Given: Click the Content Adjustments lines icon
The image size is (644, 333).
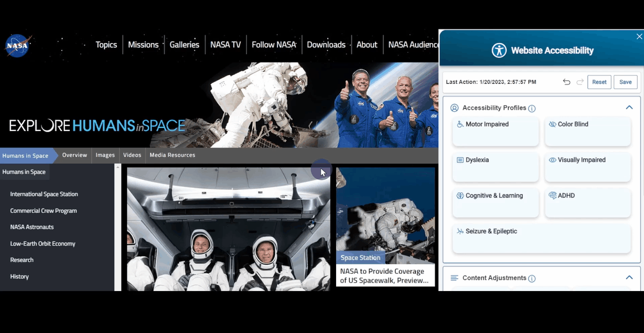Looking at the screenshot, I should click(x=455, y=278).
